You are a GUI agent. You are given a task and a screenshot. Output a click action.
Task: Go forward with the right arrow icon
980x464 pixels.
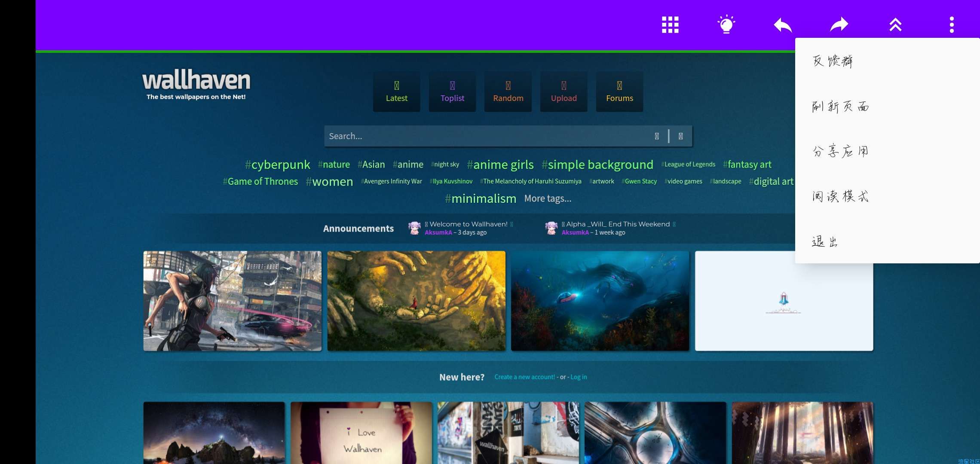(839, 24)
